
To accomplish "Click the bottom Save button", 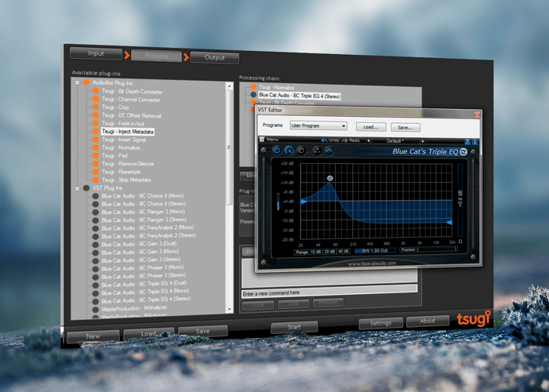I will point(202,331).
